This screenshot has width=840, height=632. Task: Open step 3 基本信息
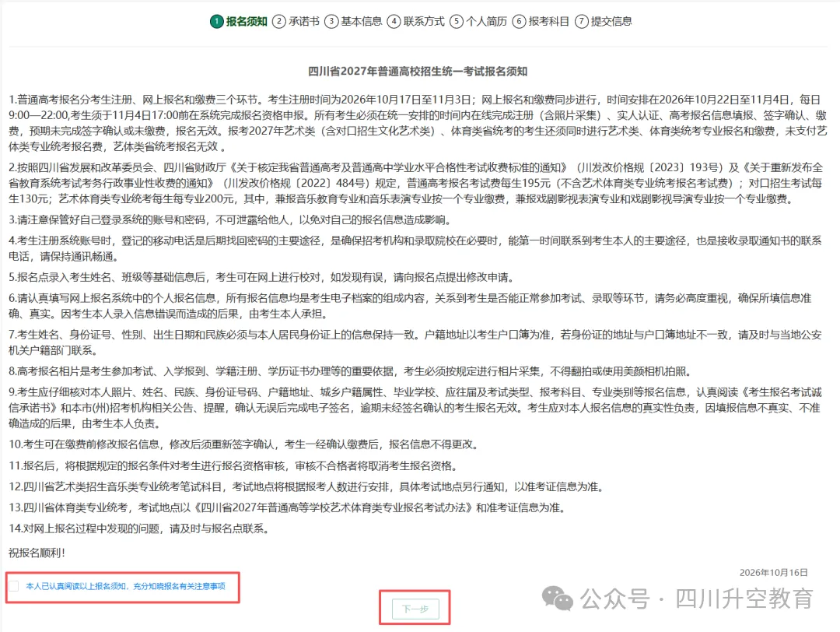(x=354, y=22)
